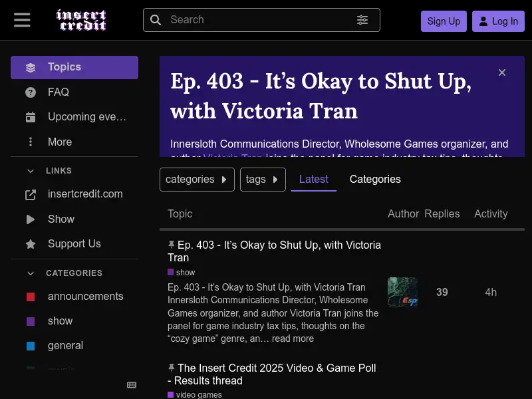Open the general category in sidebar
This screenshot has height=399, width=532.
74,346
